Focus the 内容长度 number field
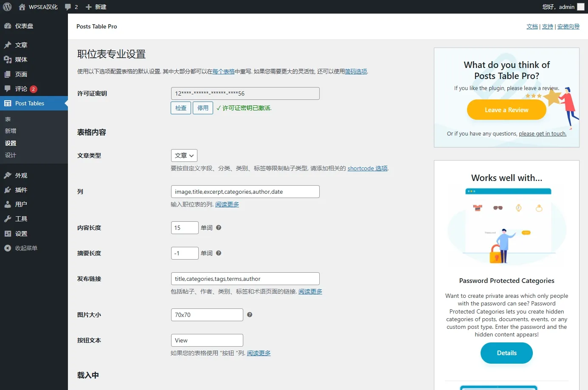588x390 pixels. (x=185, y=228)
